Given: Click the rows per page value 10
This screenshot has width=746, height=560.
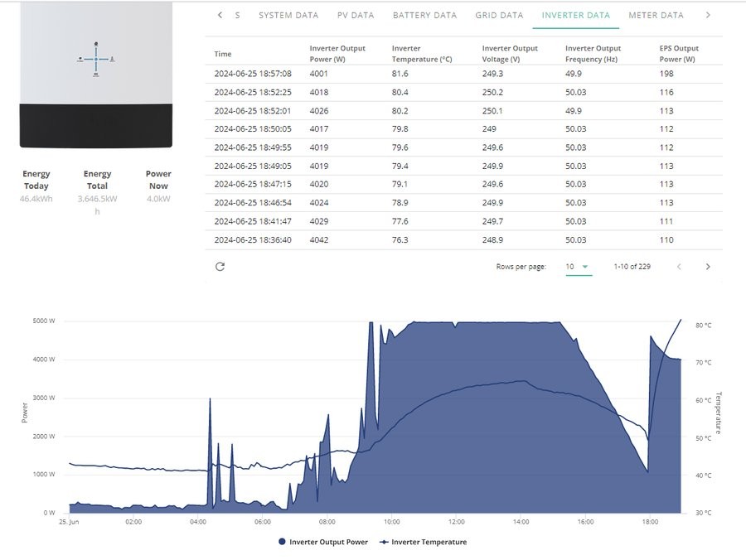Looking at the screenshot, I should point(570,267).
